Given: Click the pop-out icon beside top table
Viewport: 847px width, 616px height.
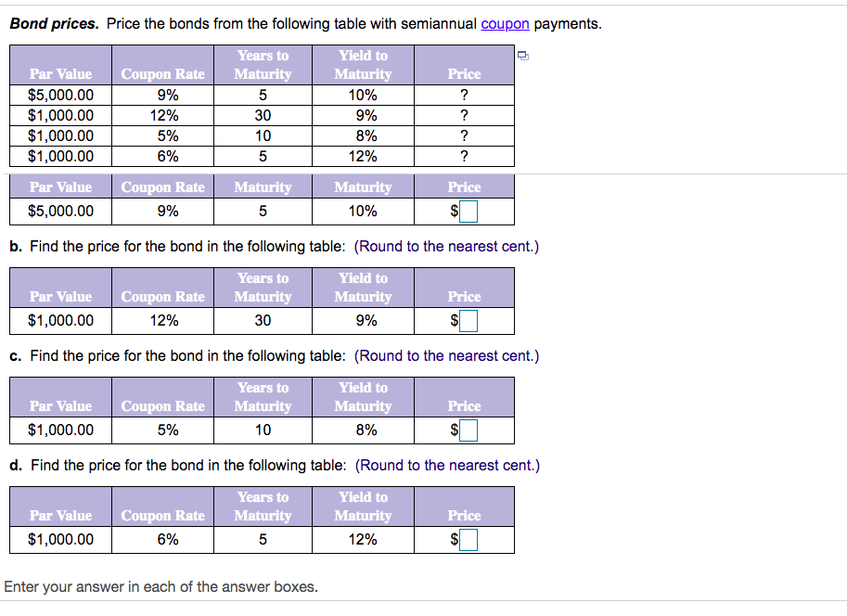Looking at the screenshot, I should (523, 55).
